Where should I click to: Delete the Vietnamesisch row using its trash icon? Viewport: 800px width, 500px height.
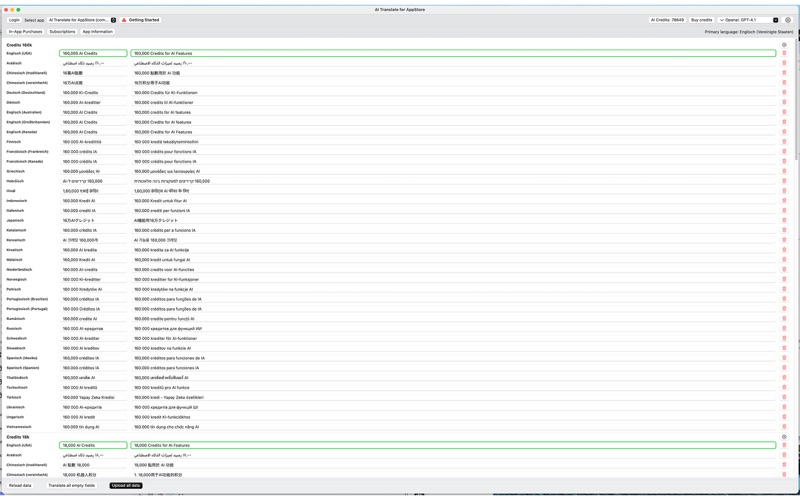click(784, 427)
